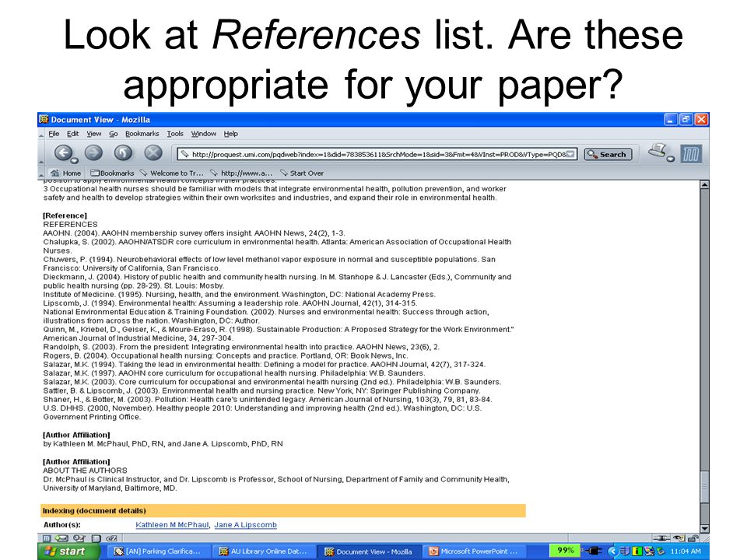Open the Bookmarks menu in the menu bar

tap(142, 134)
